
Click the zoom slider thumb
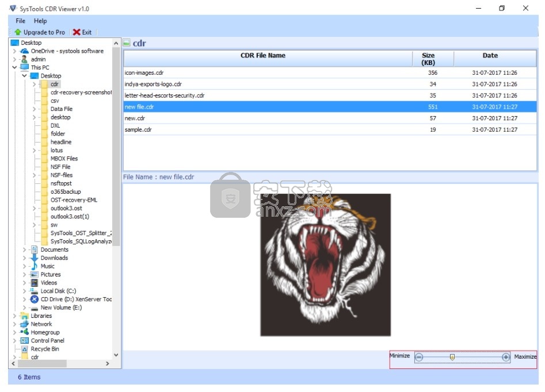[452, 357]
